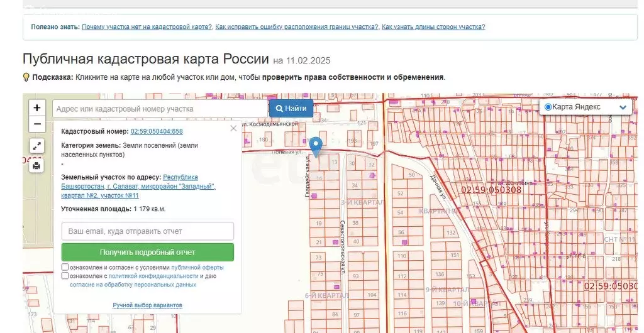Click parcel number 151 on map

(x=455, y=255)
